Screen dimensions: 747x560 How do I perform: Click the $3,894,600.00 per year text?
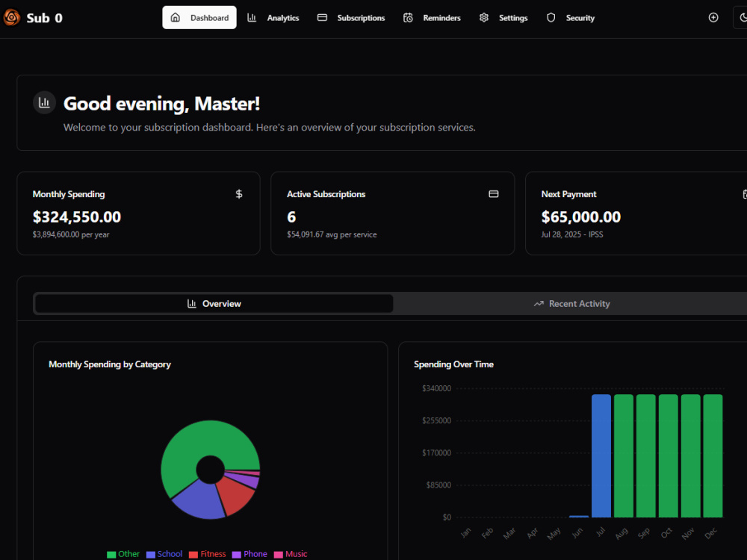[x=71, y=234]
